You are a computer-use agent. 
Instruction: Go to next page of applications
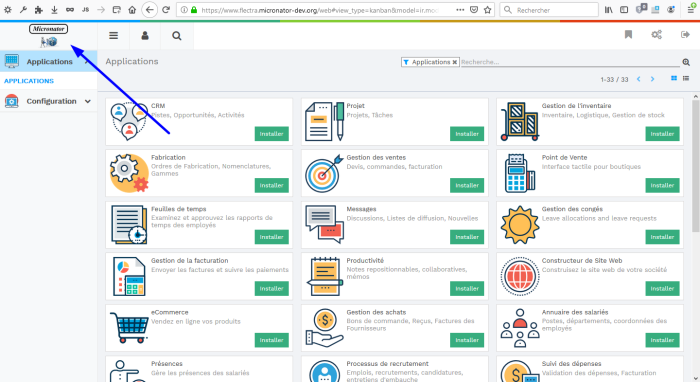[652, 79]
